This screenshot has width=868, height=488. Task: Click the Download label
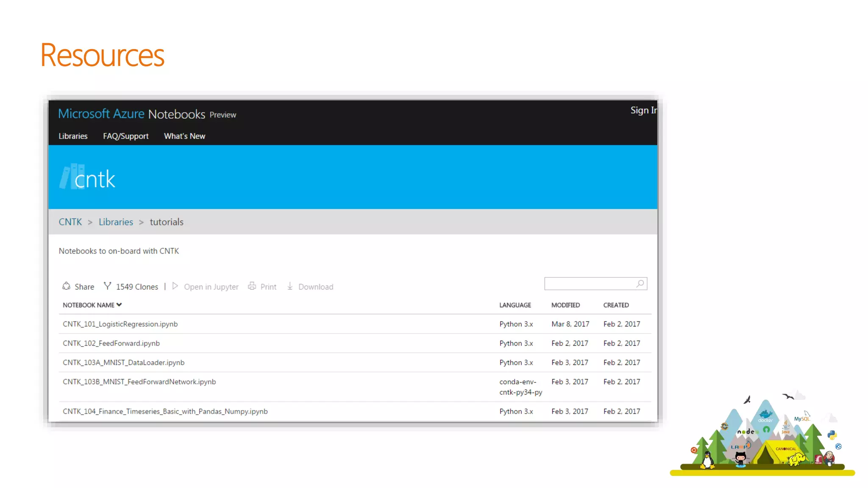pyautogui.click(x=316, y=287)
